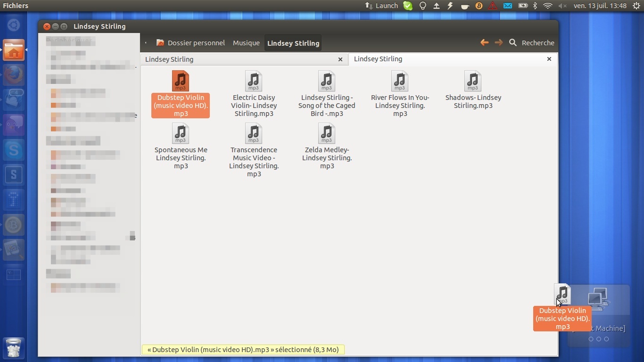Open the muted sound volume menu
644x362 pixels.
(x=562, y=6)
